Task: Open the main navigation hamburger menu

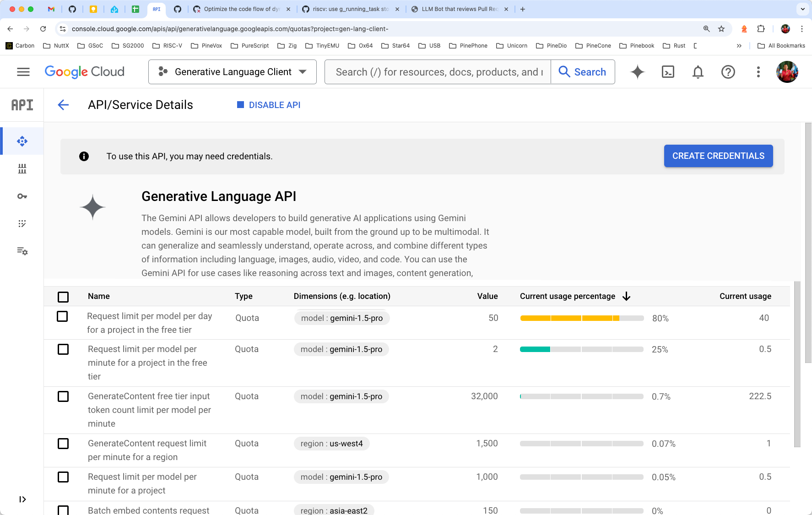Action: tap(23, 72)
